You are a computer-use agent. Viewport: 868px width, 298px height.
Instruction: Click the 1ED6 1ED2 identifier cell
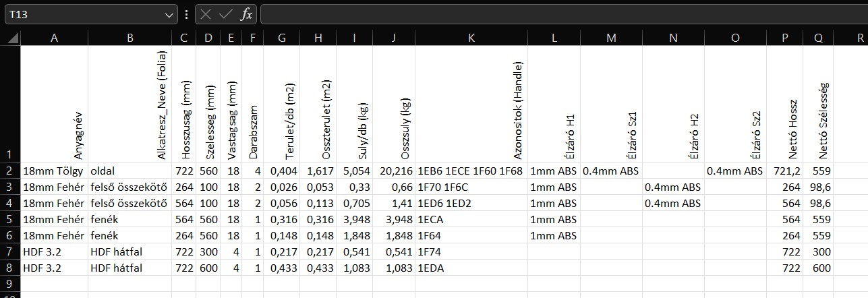[471, 202]
